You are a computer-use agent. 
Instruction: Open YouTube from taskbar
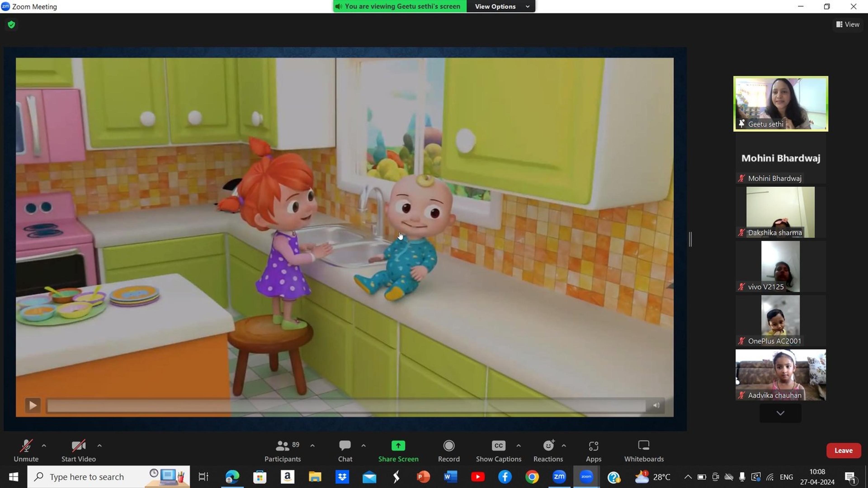pos(478,476)
